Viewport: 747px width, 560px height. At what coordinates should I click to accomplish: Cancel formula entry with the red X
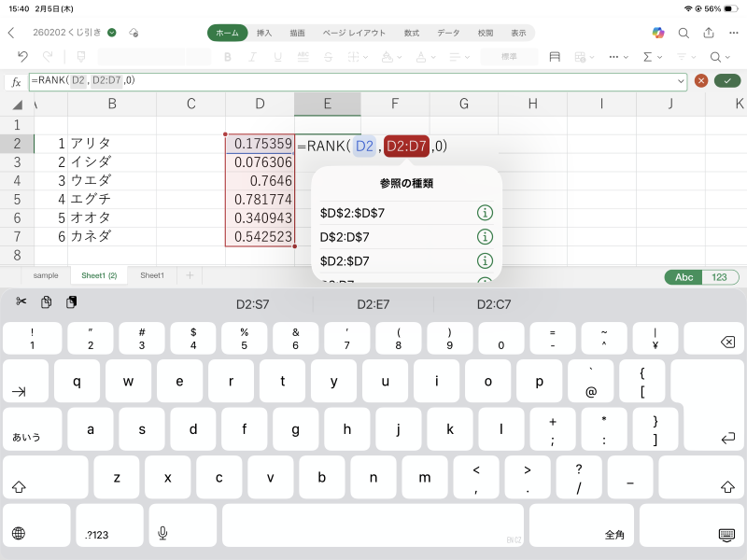coord(701,81)
